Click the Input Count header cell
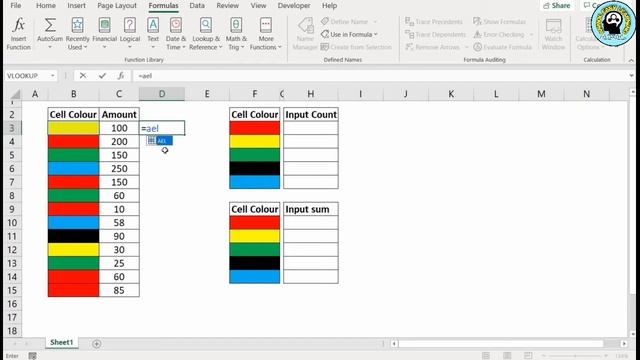 (x=311, y=115)
